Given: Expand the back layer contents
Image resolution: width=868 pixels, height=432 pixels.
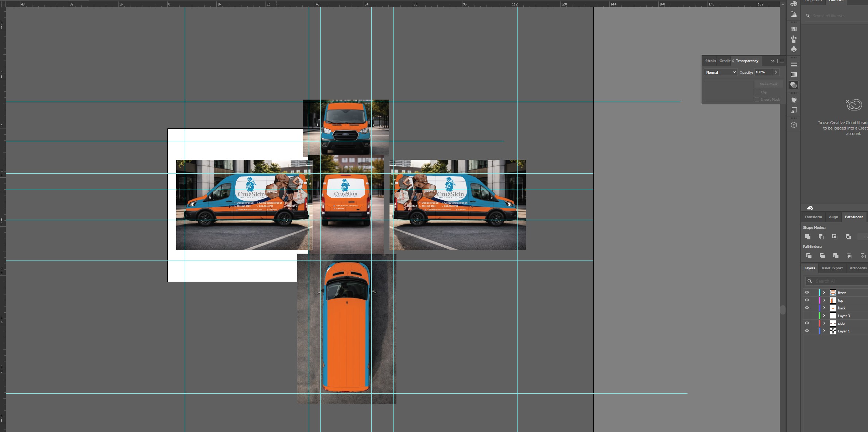Looking at the screenshot, I should [x=824, y=308].
